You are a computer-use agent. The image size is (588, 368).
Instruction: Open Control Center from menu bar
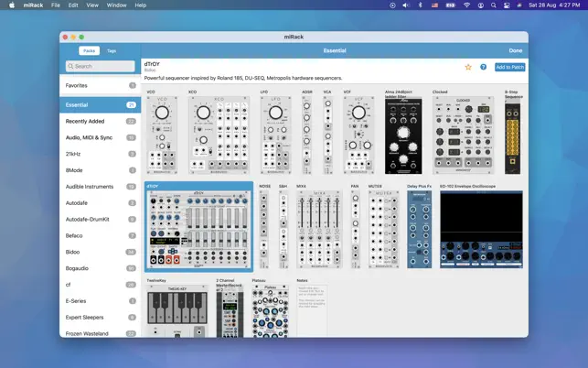point(507,5)
